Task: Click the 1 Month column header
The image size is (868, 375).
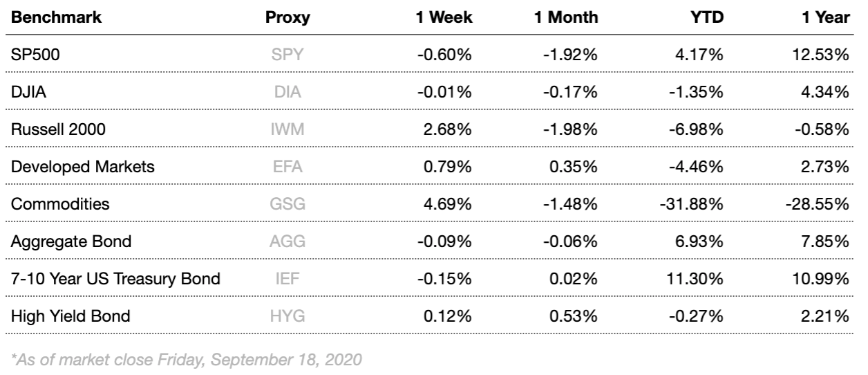Action: pos(567,17)
